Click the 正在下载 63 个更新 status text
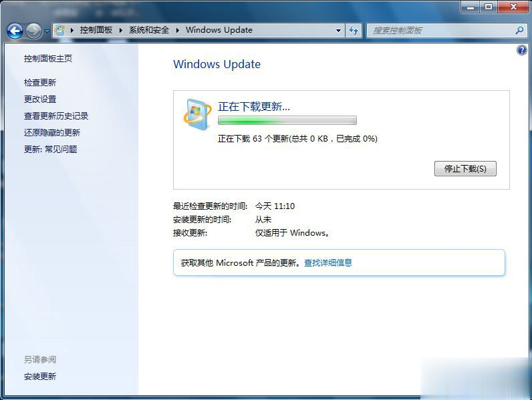Viewport: 532px width, 400px height. pyautogui.click(x=297, y=139)
